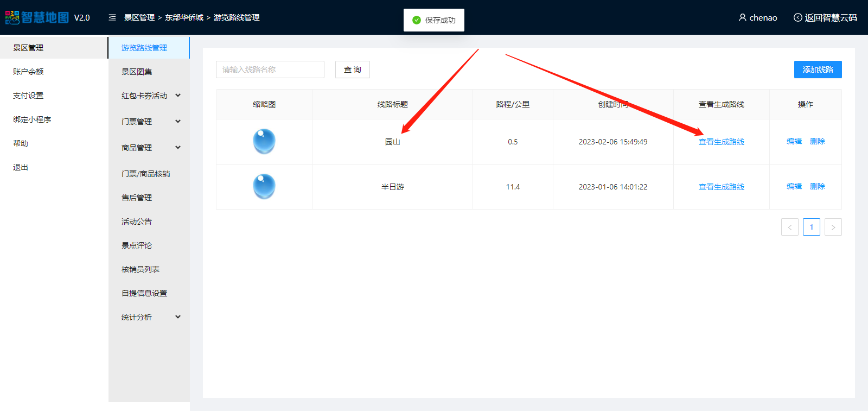View generated route for 园山
Screen dimensions: 868x411
point(721,142)
